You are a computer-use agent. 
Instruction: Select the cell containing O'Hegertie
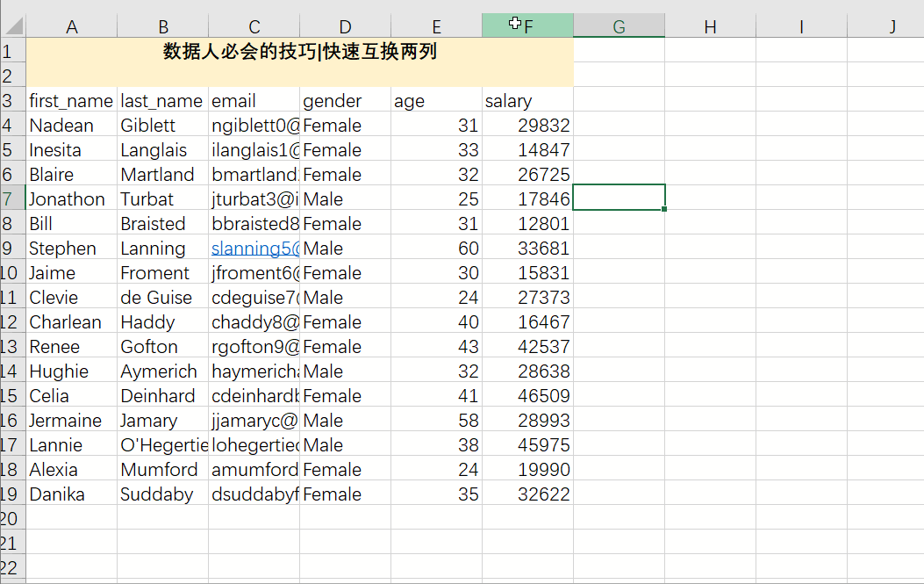(162, 444)
